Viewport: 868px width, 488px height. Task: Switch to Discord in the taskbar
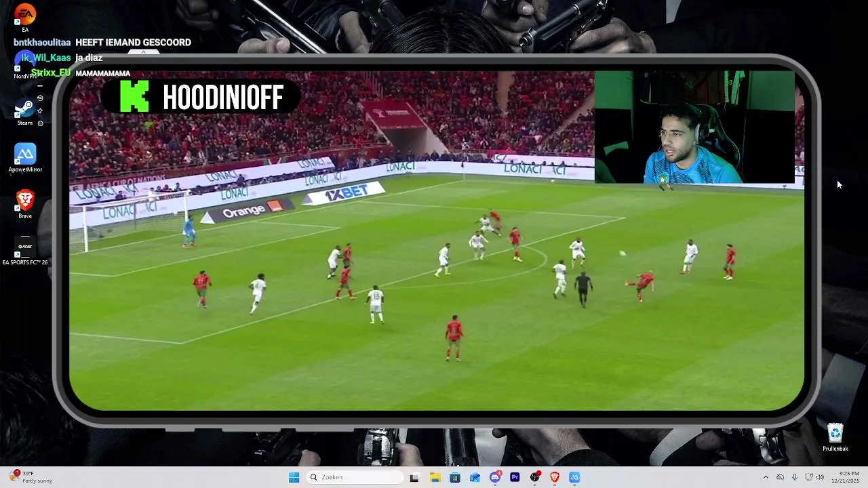(495, 477)
